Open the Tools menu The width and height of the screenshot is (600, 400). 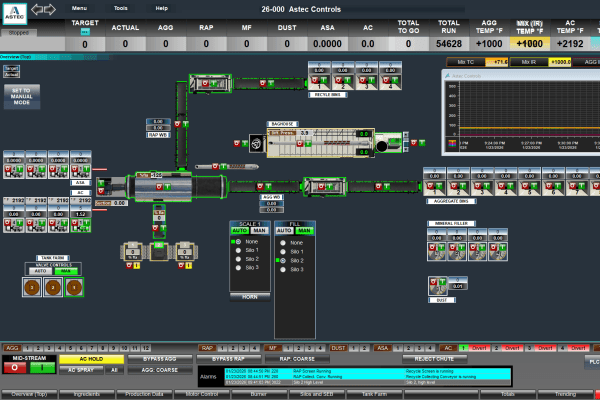pos(121,8)
